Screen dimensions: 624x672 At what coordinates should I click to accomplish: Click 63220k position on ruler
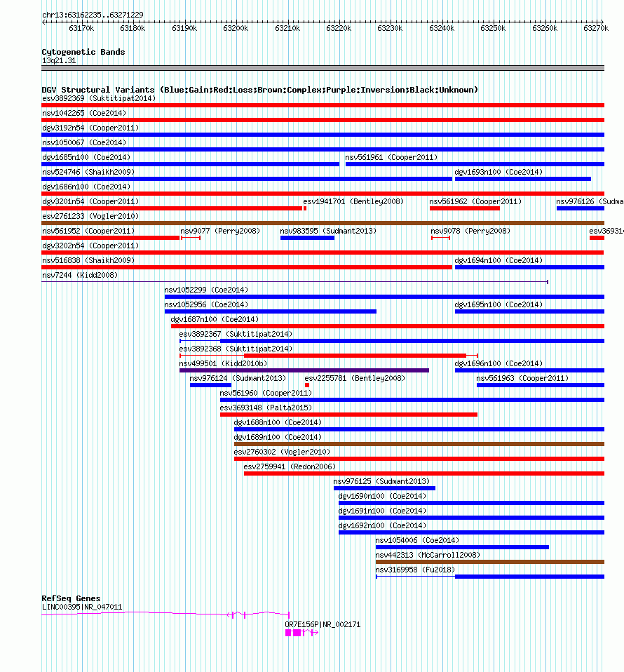339,28
